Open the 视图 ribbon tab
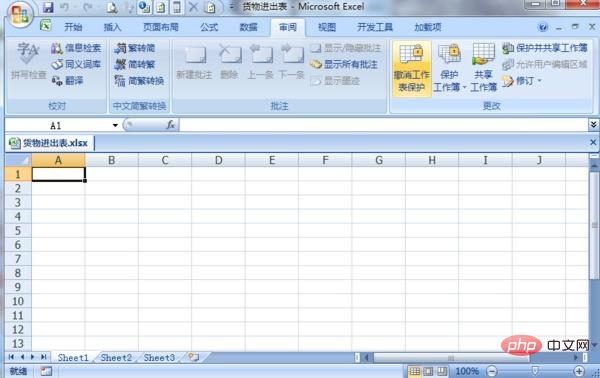 coord(327,27)
